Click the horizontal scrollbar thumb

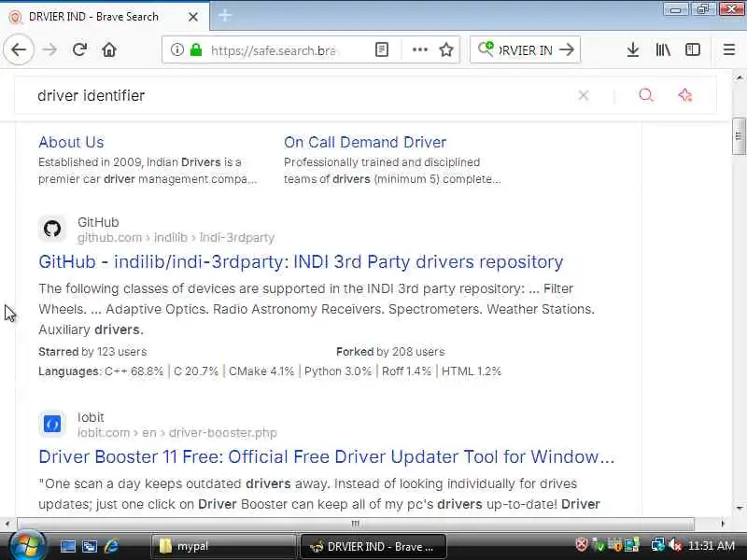[356, 524]
